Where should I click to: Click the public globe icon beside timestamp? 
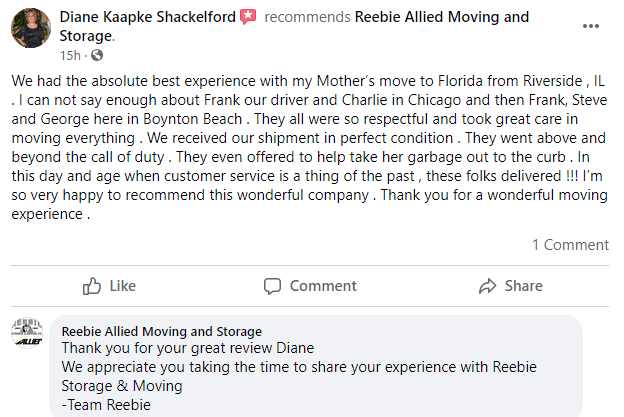pos(97,55)
